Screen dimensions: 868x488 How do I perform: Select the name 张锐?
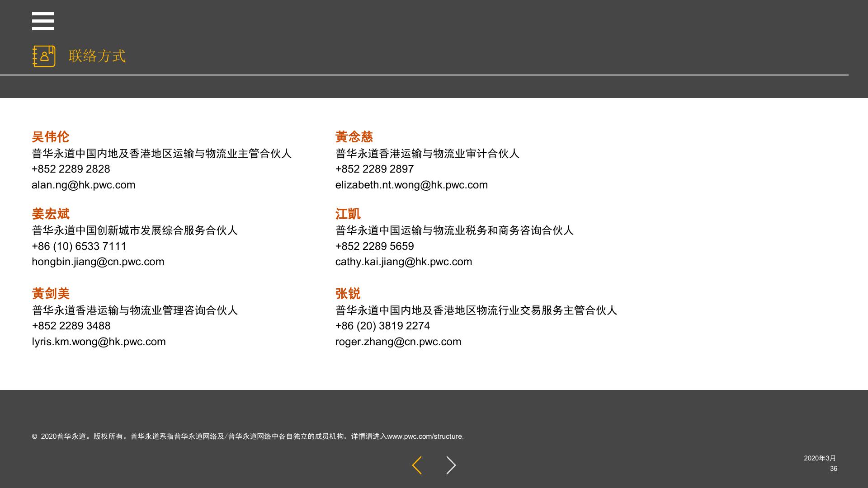coord(348,294)
